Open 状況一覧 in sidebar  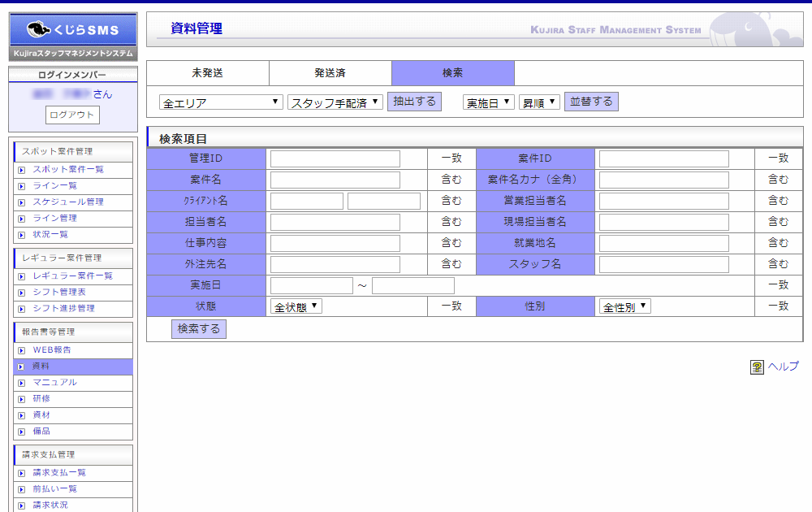50,234
